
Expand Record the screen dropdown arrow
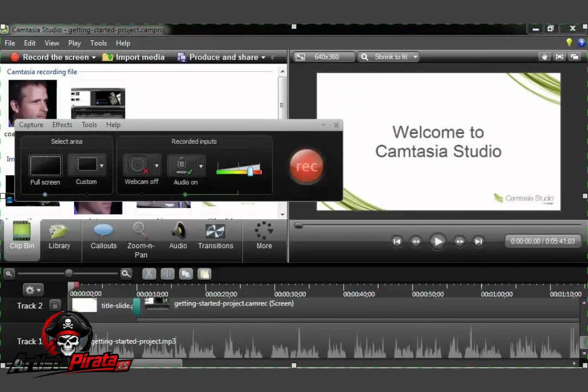click(x=94, y=57)
